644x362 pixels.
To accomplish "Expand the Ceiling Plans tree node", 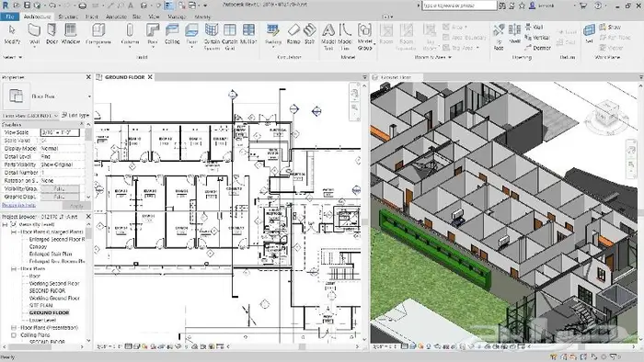I will pyautogui.click(x=14, y=335).
